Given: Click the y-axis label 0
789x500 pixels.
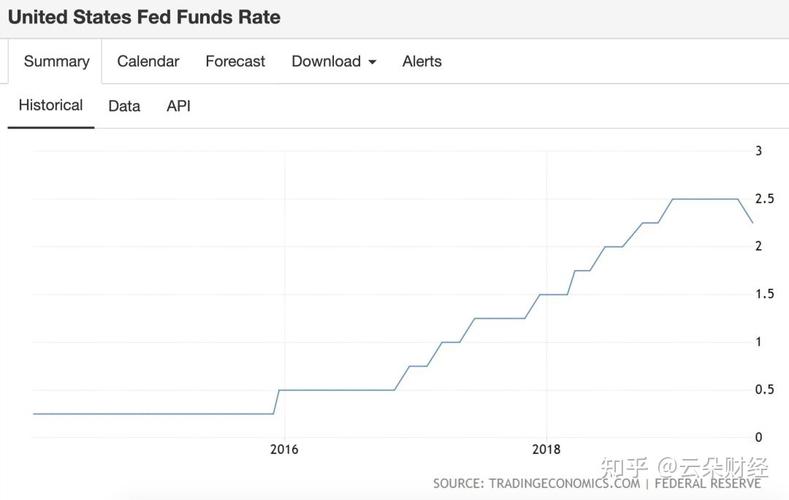Looking at the screenshot, I should (x=759, y=438).
